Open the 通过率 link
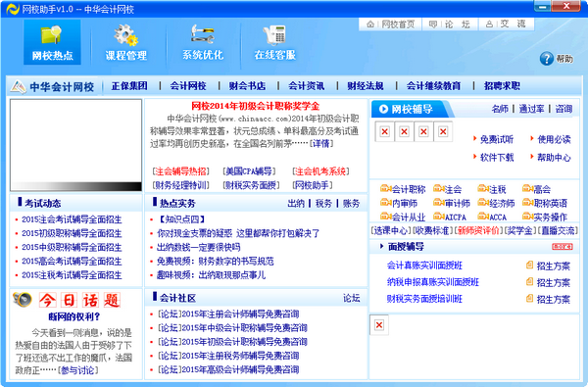 tap(531, 109)
